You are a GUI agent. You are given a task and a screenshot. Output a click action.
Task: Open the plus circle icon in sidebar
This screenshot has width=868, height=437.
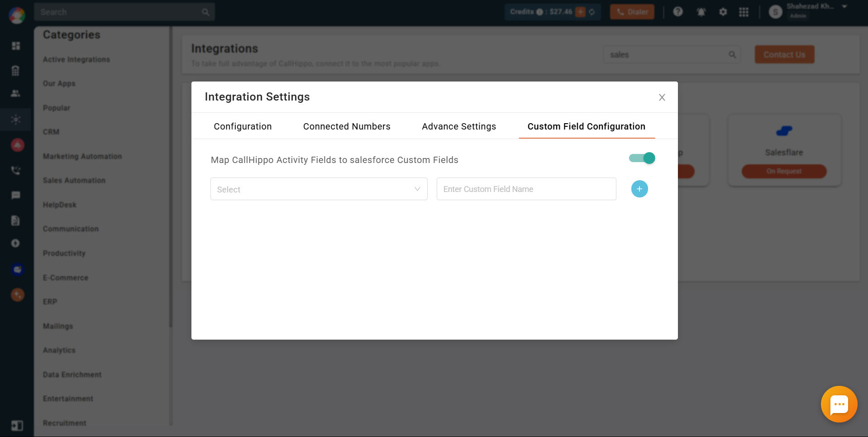click(15, 243)
